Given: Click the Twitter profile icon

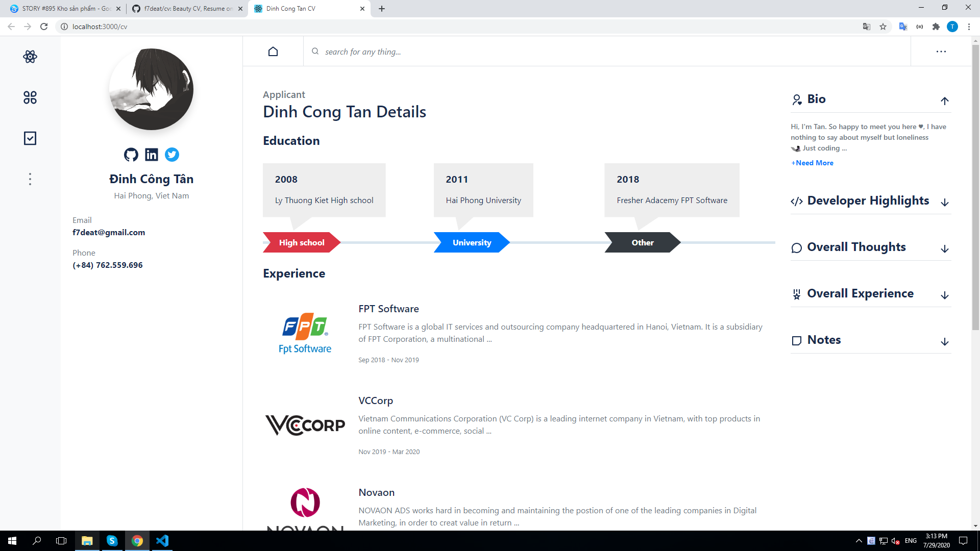Looking at the screenshot, I should click(173, 154).
